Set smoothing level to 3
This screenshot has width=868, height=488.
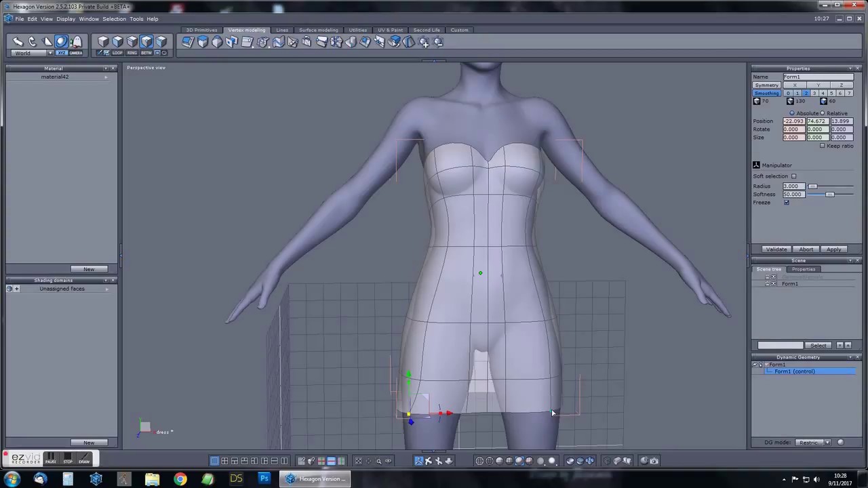814,93
